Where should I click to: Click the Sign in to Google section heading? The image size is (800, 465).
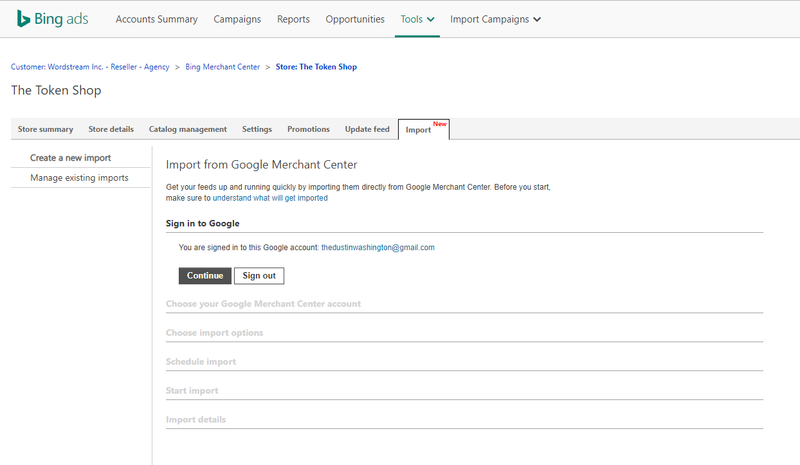[x=203, y=224]
